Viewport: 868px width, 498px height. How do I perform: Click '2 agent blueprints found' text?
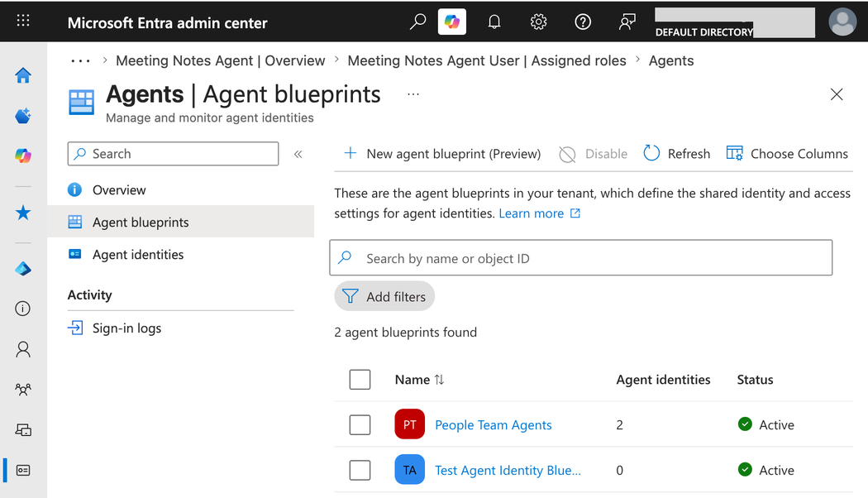(405, 332)
